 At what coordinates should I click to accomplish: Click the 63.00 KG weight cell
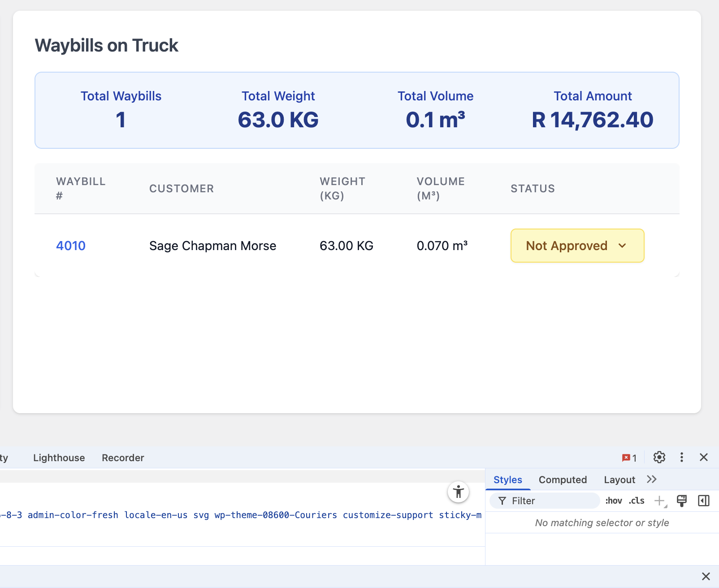[347, 246]
